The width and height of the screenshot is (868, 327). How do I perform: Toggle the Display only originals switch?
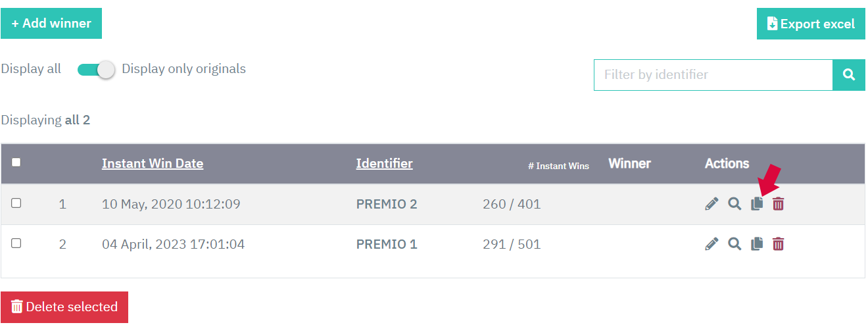96,69
